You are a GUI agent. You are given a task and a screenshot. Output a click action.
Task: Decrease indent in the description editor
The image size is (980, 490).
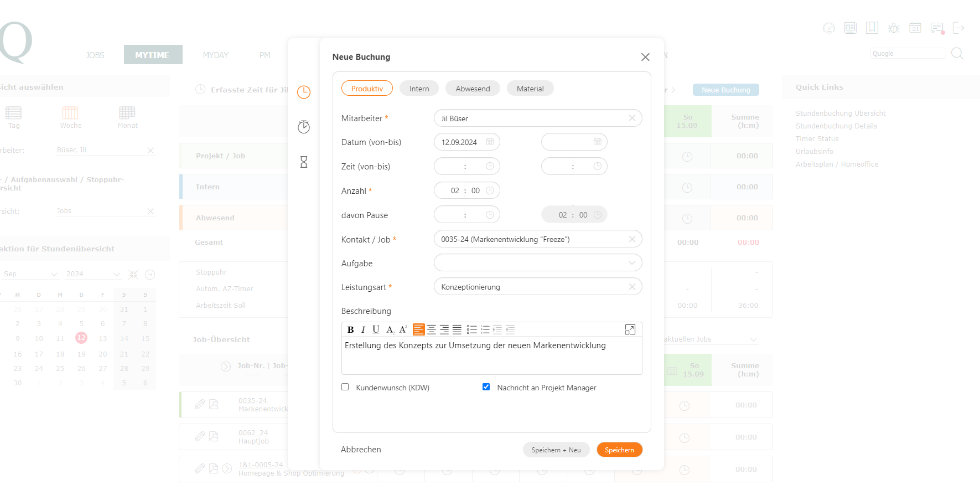pyautogui.click(x=510, y=330)
